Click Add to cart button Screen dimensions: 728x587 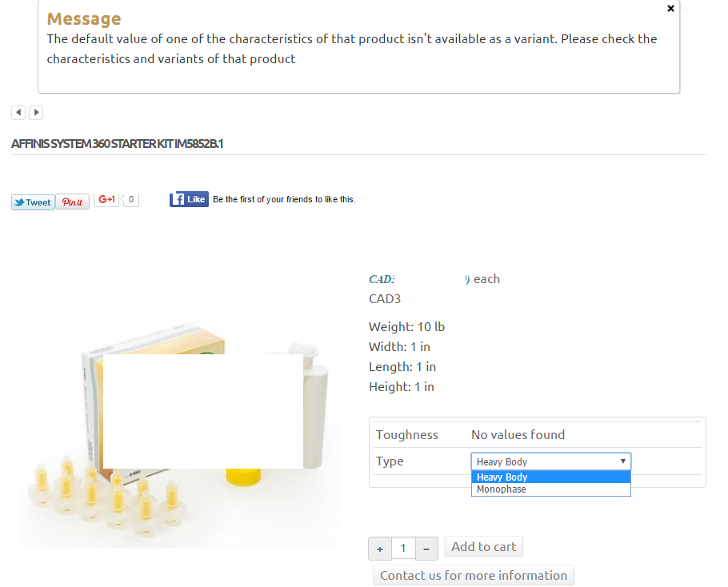483,547
